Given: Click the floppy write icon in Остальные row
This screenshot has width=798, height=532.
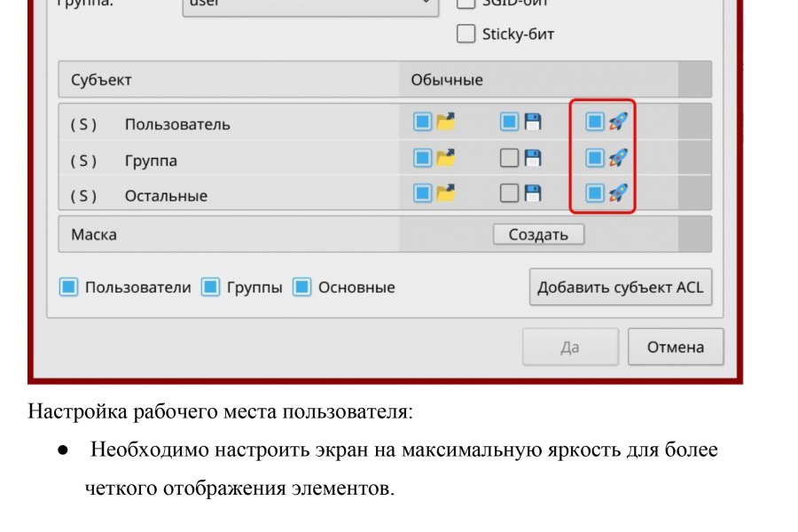Looking at the screenshot, I should click(532, 193).
